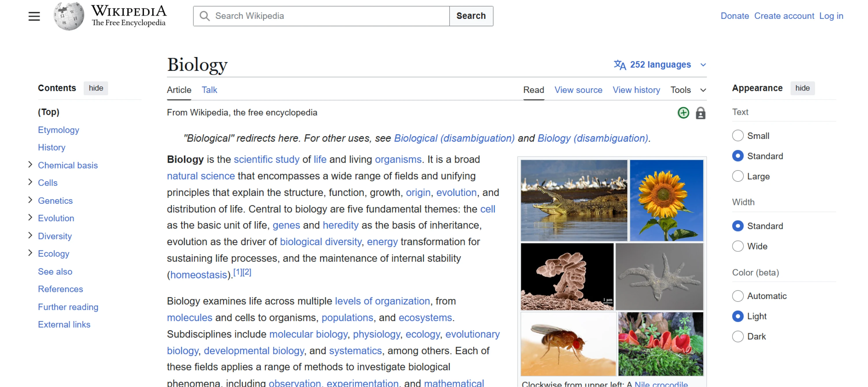Click the magnifying glass search icon
The width and height of the screenshot is (868, 387).
pos(204,16)
